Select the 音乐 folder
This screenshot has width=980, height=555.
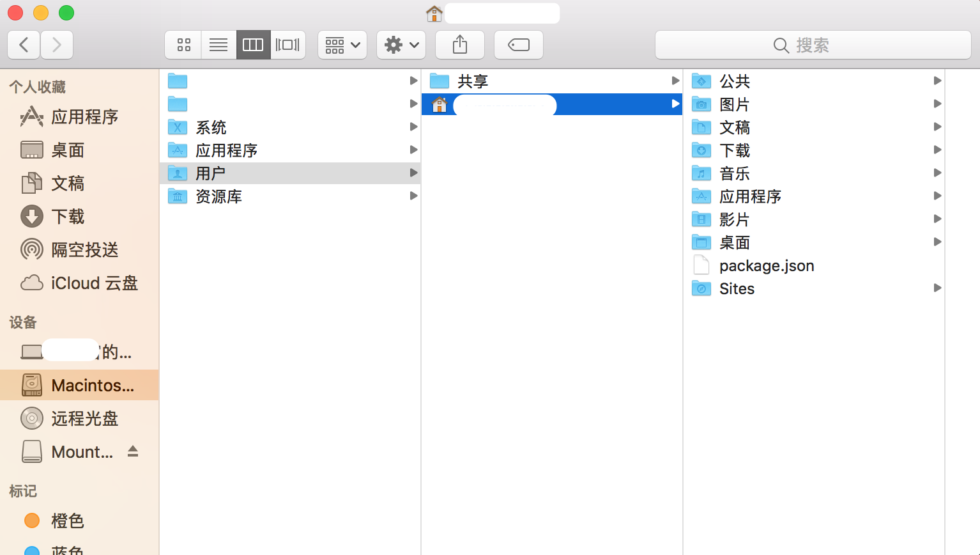(x=814, y=173)
